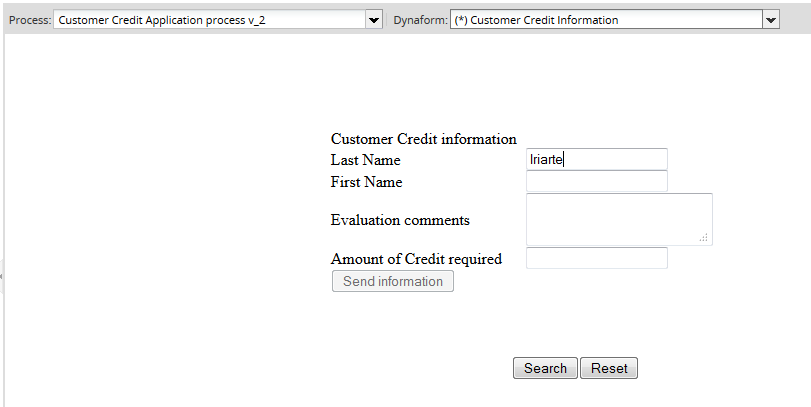Expand the Process dropdown arrow
The image size is (811, 407).
374,20
